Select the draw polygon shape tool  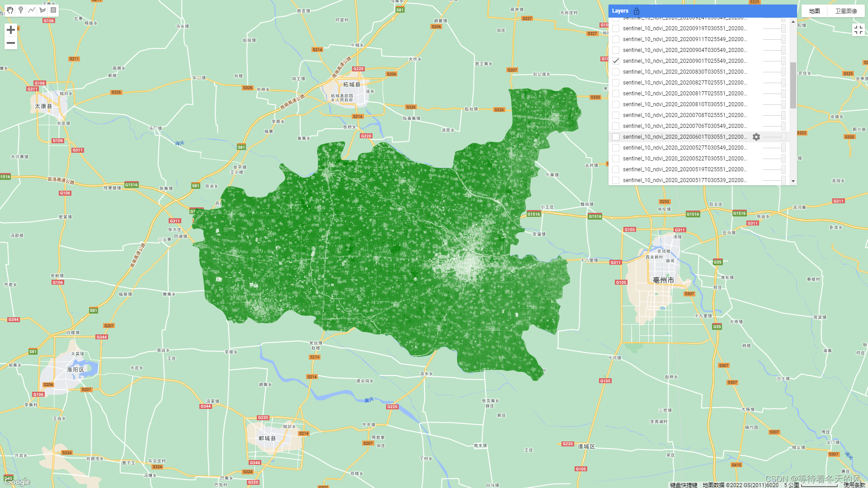pos(42,10)
